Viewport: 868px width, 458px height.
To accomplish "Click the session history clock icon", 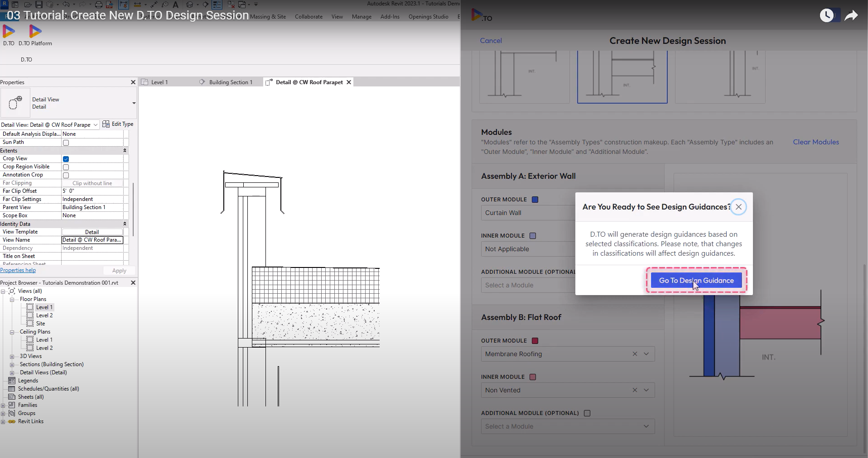I will [x=827, y=15].
